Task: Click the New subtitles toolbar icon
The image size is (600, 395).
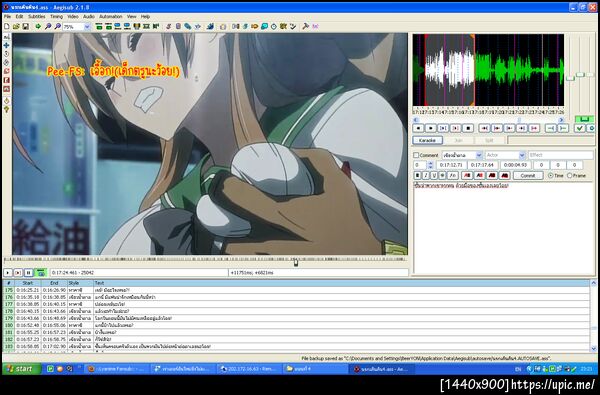Action: (x=7, y=26)
